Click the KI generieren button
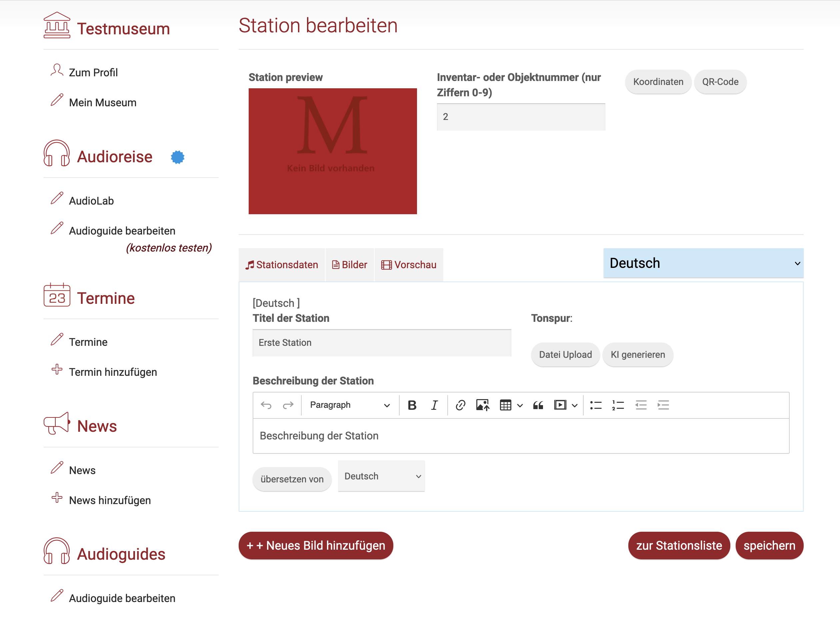This screenshot has width=840, height=619. pos(638,354)
